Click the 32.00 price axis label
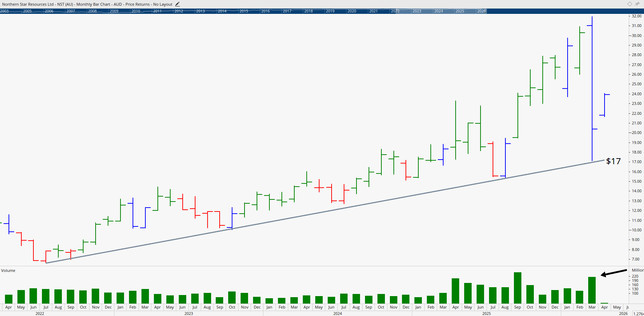Screen dimensions: 644x316 point(637,16)
